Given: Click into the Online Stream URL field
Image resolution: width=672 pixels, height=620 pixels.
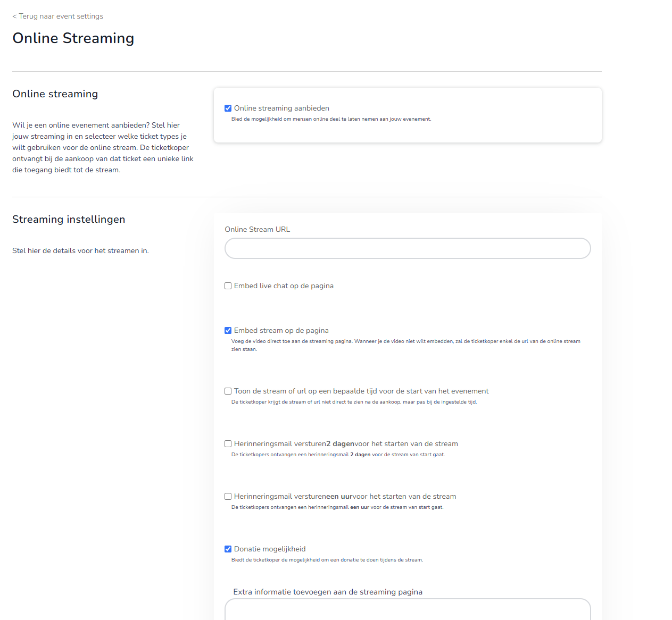Looking at the screenshot, I should click(x=408, y=248).
